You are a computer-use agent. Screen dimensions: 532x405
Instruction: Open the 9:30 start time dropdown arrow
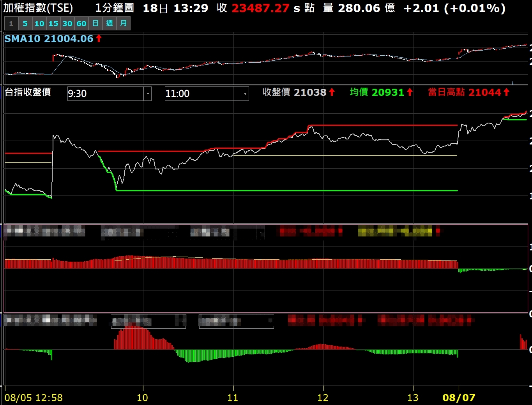click(x=148, y=94)
